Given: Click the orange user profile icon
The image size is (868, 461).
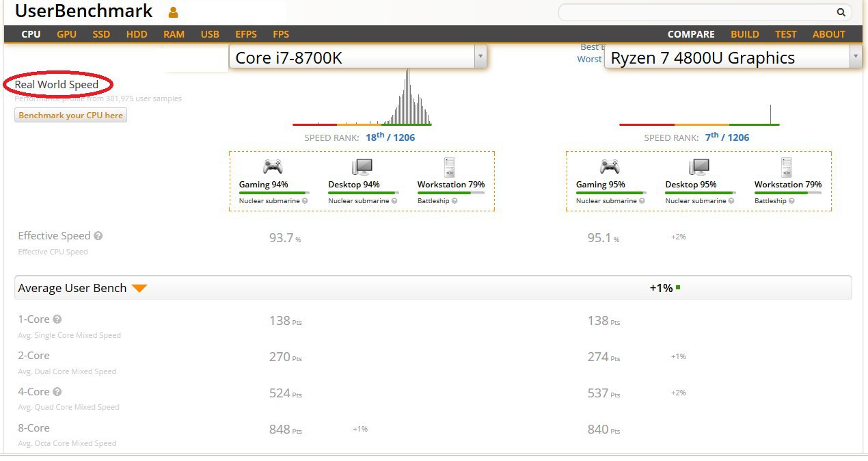Looking at the screenshot, I should pos(173,12).
